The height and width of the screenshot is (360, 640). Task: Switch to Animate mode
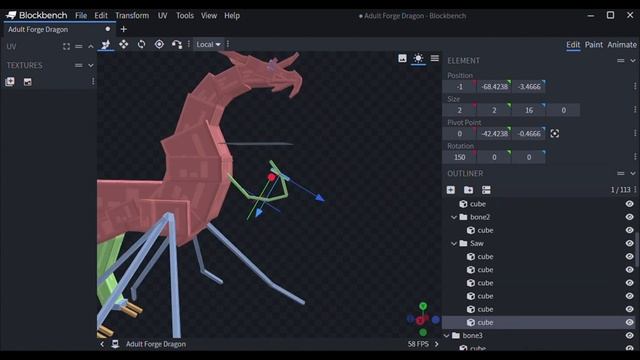click(x=622, y=44)
